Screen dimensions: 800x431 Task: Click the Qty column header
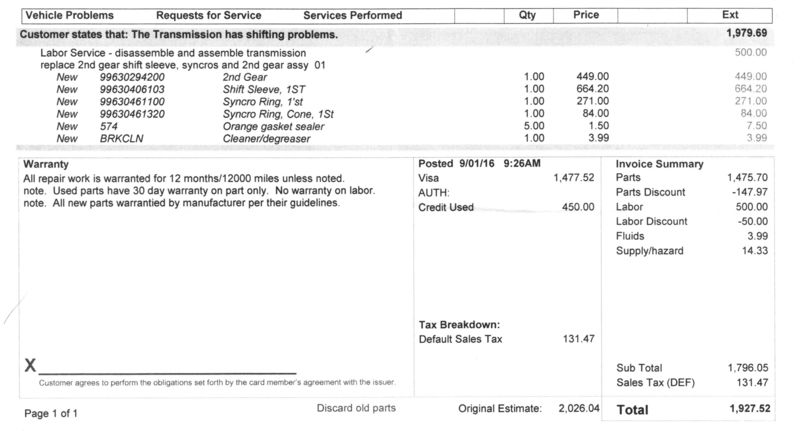(528, 16)
